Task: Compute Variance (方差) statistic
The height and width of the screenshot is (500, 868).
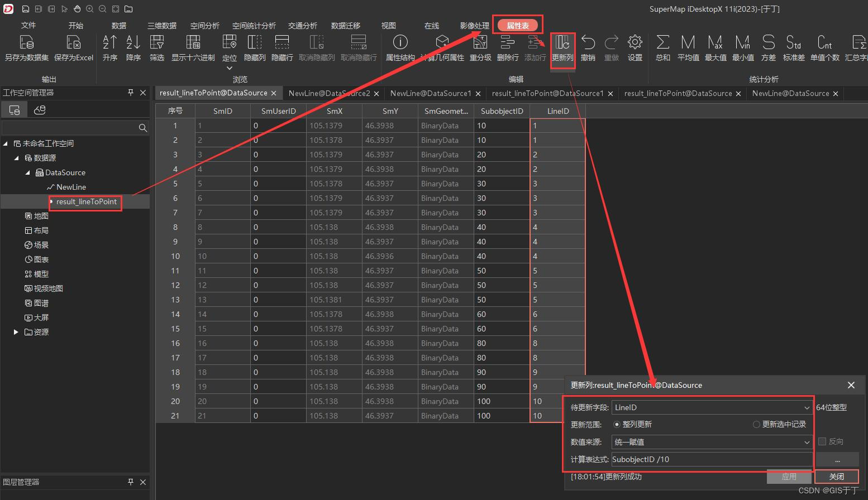Action: tap(769, 42)
